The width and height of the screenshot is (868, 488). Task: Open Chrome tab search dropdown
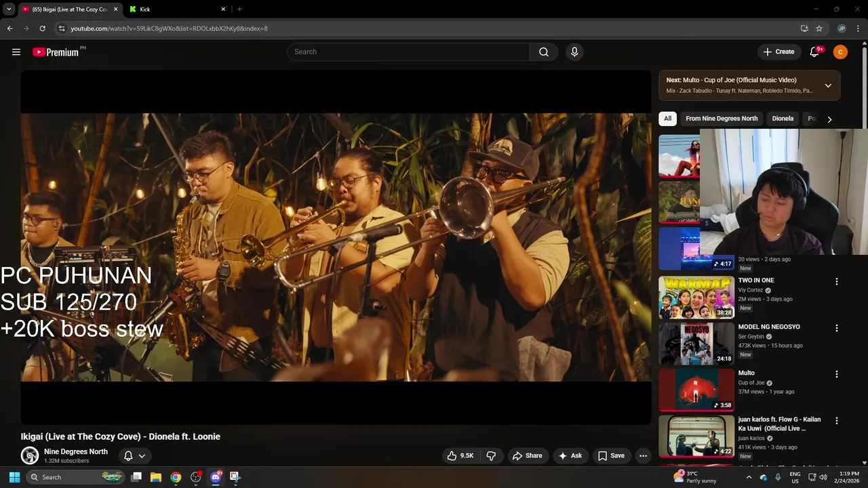click(9, 9)
